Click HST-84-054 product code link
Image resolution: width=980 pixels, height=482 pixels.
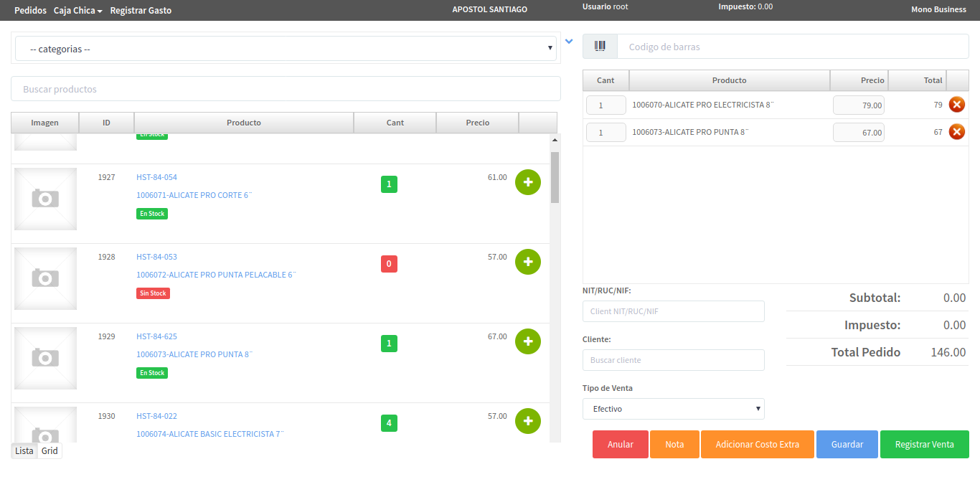point(156,177)
